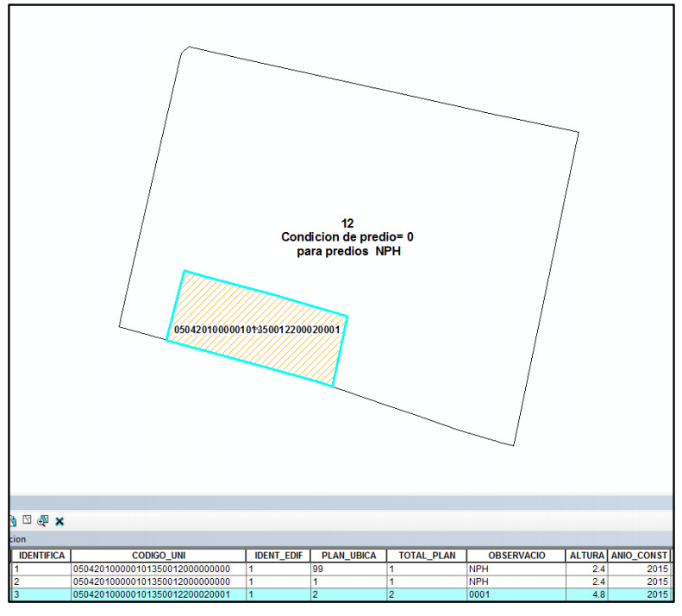682x616 pixels.
Task: Select the ALTURA column header
Action: 587,556
